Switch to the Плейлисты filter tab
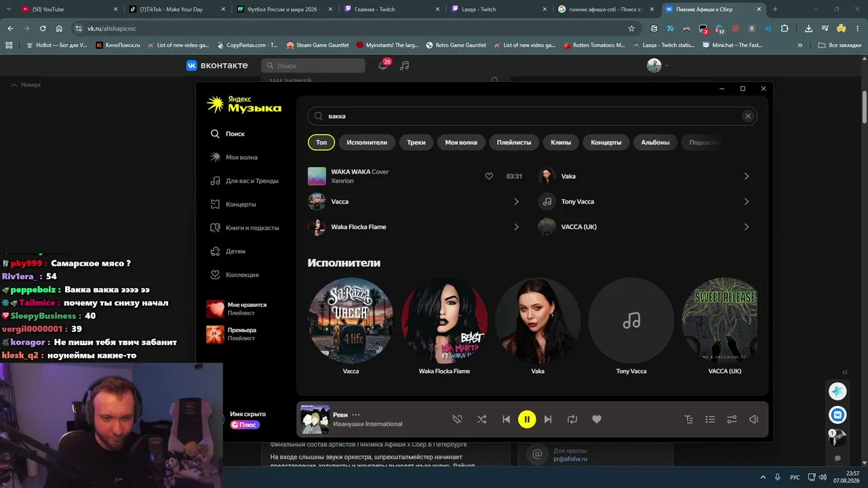 pyautogui.click(x=514, y=142)
